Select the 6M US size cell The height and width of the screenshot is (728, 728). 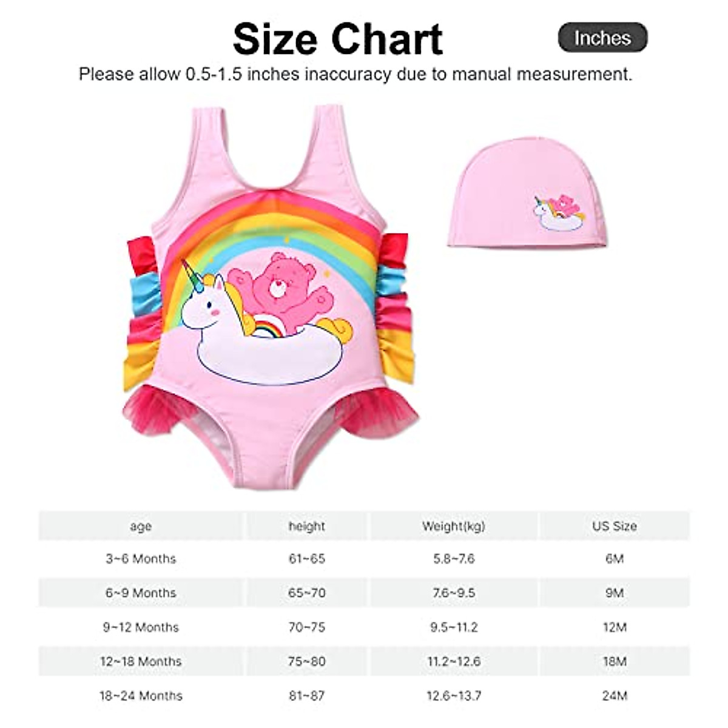coord(615,559)
